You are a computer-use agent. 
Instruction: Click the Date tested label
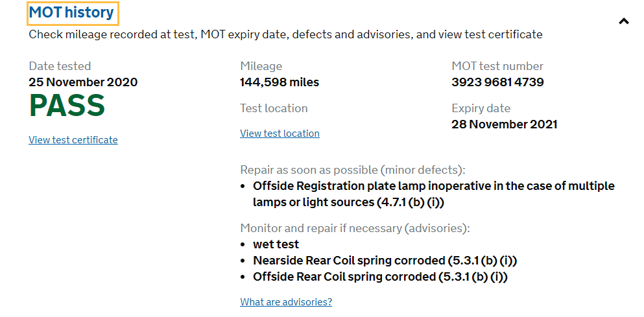[60, 66]
